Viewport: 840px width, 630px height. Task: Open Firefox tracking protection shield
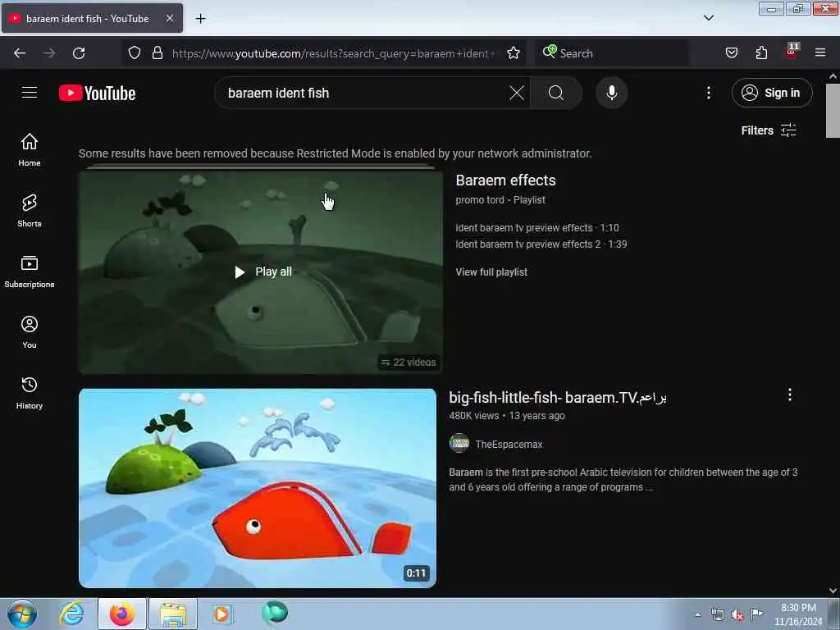tap(135, 53)
